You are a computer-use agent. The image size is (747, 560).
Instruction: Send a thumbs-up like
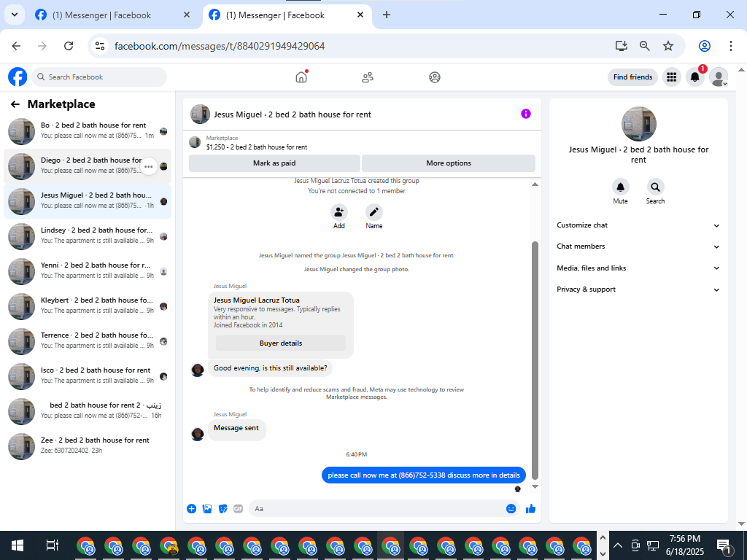point(530,508)
